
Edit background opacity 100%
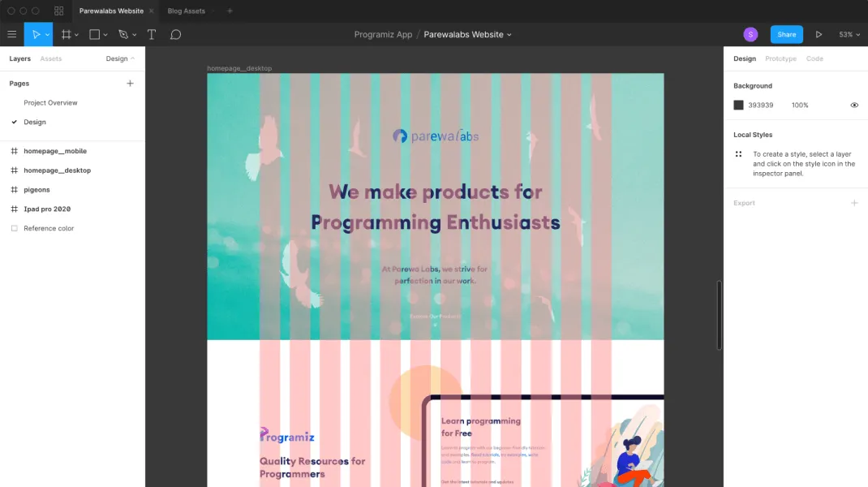800,106
